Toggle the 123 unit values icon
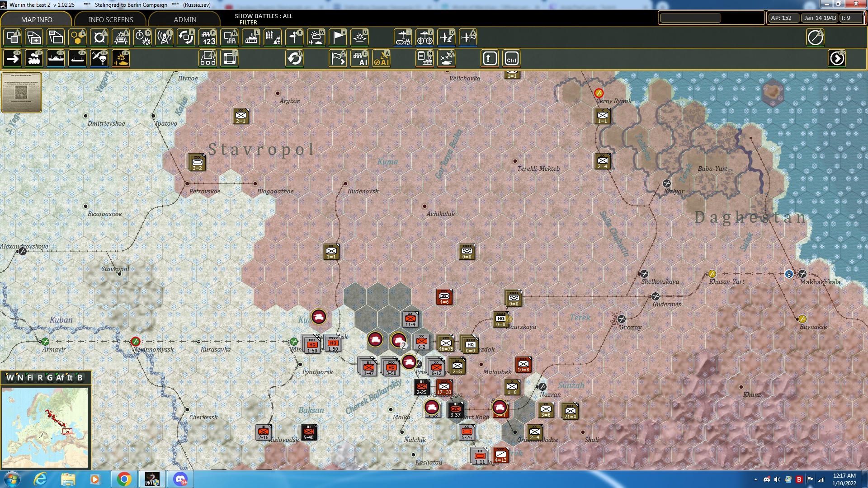The image size is (868, 488). point(208,38)
